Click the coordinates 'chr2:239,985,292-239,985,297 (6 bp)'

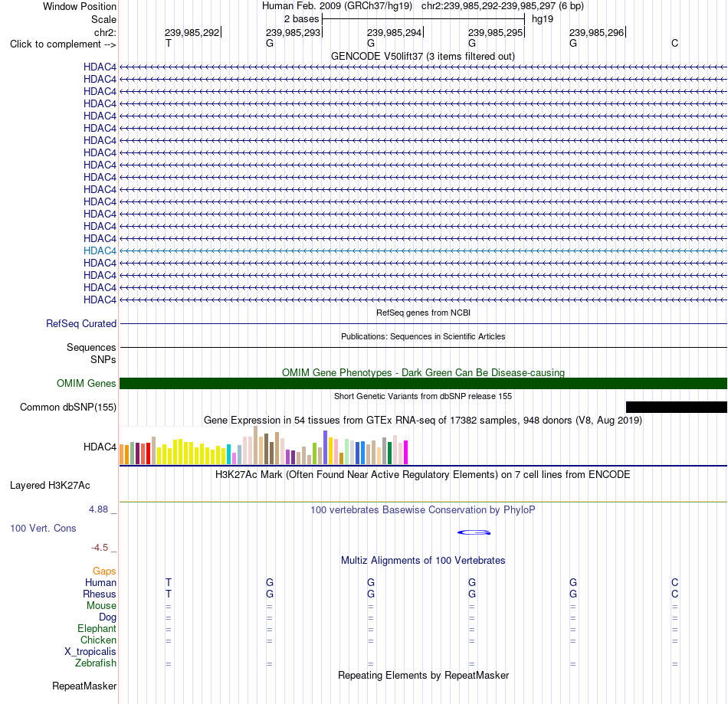tap(503, 6)
